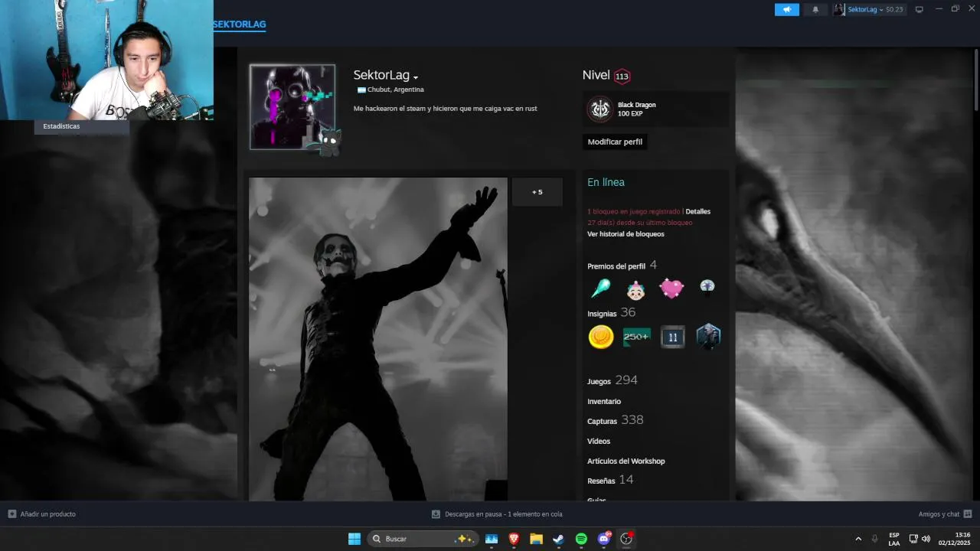Click the level 113 badge
This screenshot has width=980, height=551.
[x=622, y=76]
